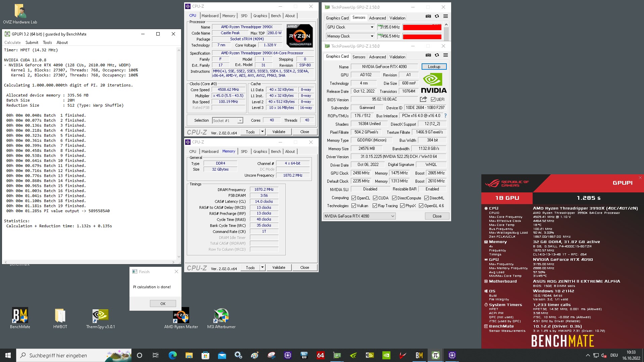Toggle the Ray Tracing checkbox
The image size is (644, 362).
pos(375,206)
